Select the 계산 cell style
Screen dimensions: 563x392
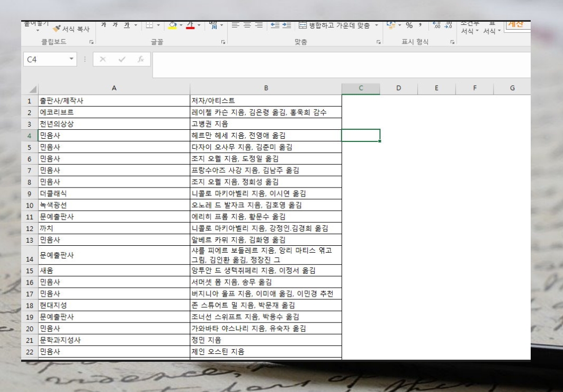coord(517,26)
